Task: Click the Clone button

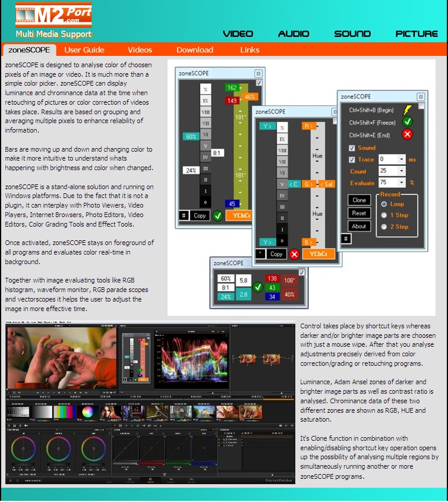Action: pyautogui.click(x=359, y=200)
